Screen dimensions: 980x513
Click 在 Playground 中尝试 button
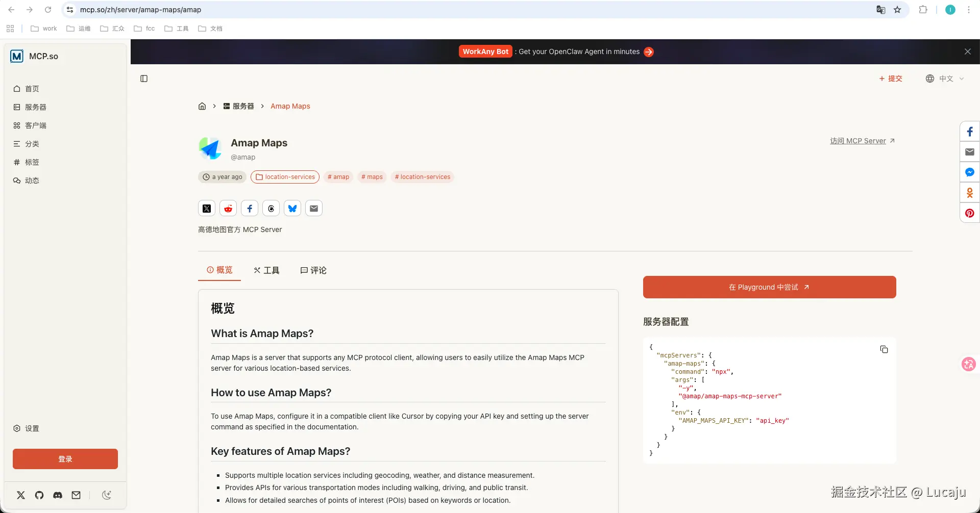(x=769, y=287)
